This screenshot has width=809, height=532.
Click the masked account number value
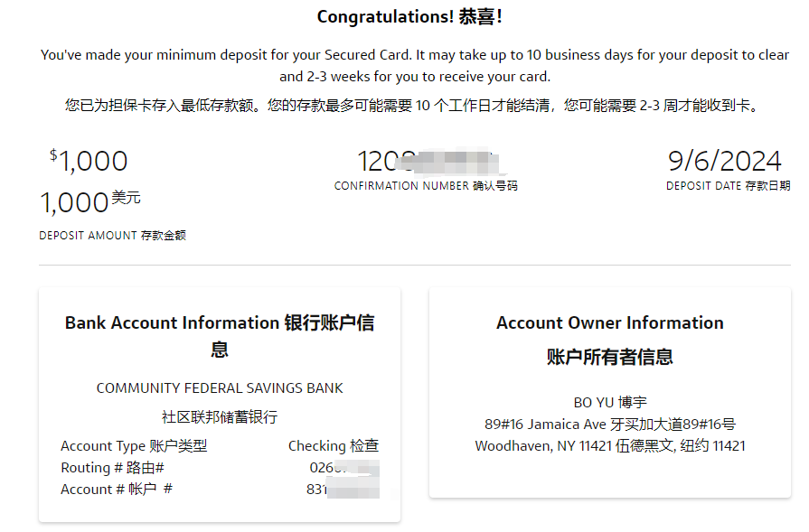point(343,490)
